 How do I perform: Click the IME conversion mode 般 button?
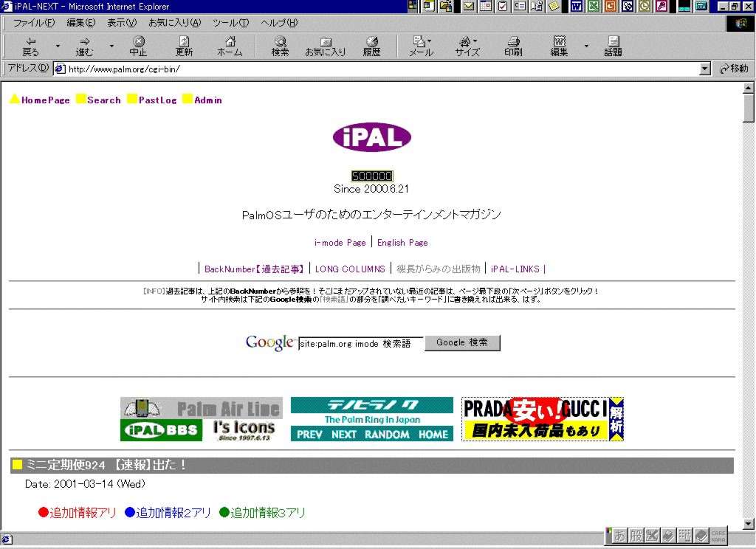(636, 536)
